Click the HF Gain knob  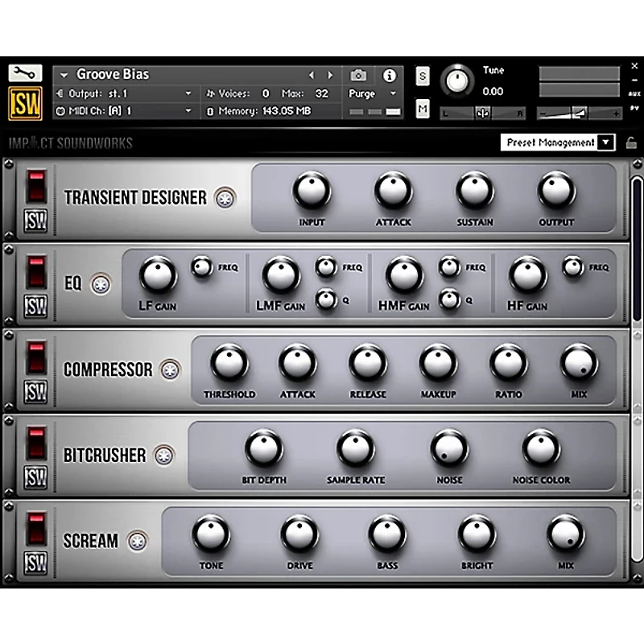(x=528, y=275)
